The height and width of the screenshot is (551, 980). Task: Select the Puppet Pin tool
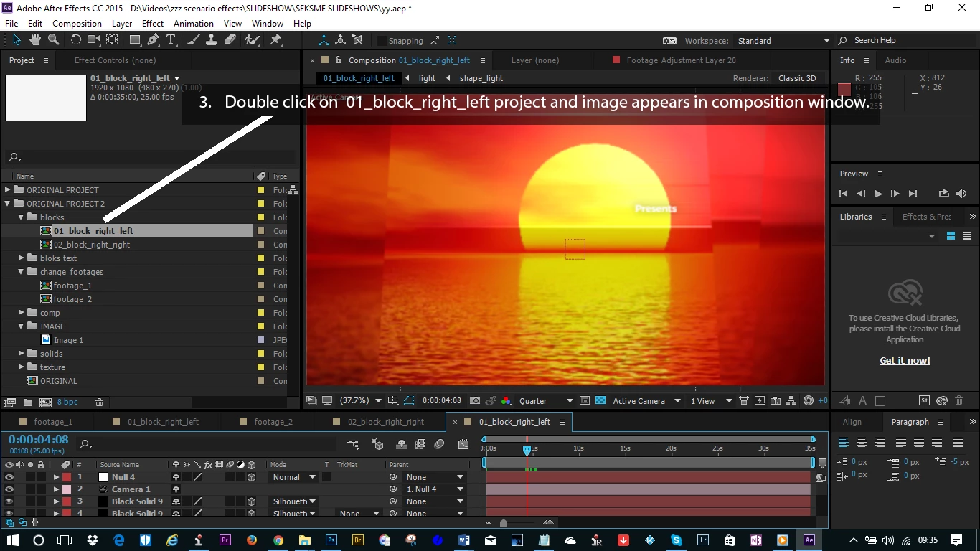pyautogui.click(x=275, y=40)
